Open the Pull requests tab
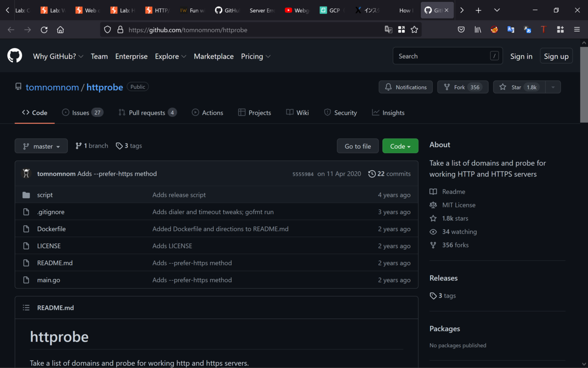The image size is (588, 368). pos(147,113)
